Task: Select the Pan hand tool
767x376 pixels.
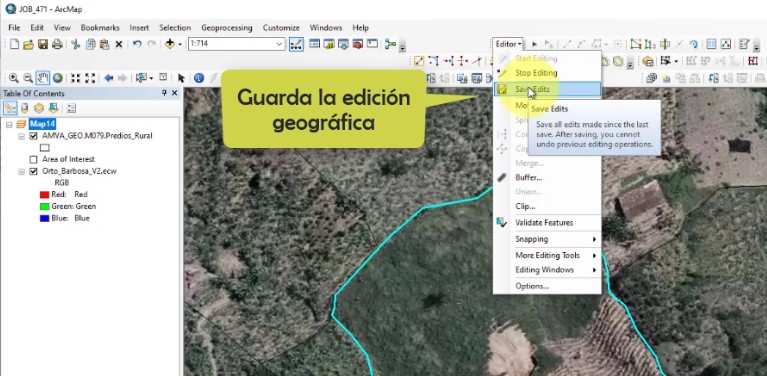Action: (43, 78)
